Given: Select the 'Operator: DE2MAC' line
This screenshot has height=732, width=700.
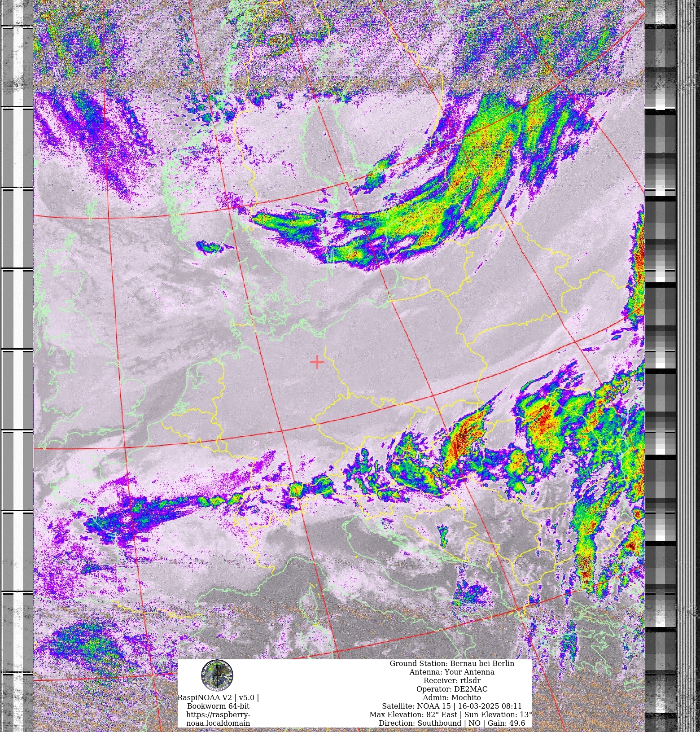Looking at the screenshot, I should [x=451, y=689].
